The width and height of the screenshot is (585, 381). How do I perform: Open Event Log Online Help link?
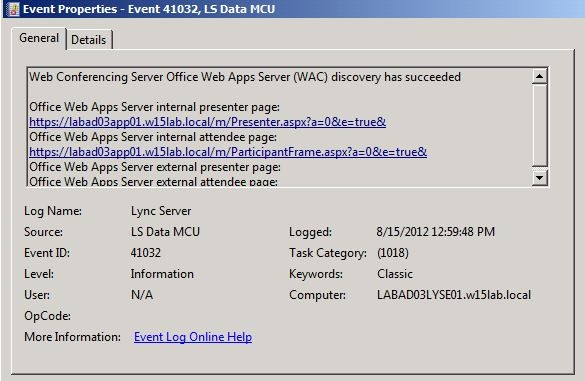click(193, 337)
